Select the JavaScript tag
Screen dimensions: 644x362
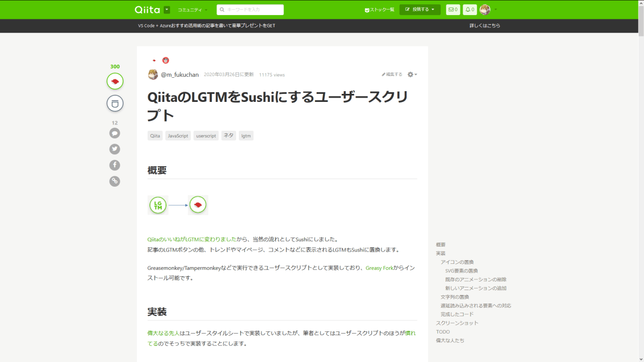click(178, 136)
